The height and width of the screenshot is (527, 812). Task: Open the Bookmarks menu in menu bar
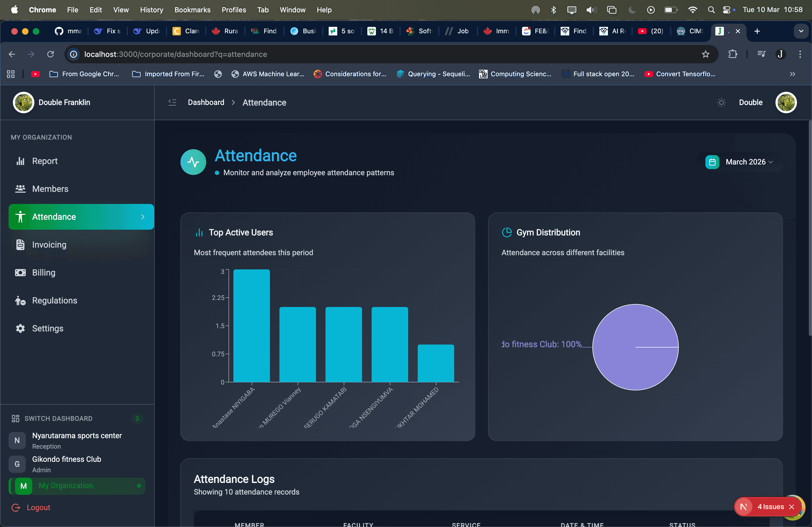[x=193, y=10]
